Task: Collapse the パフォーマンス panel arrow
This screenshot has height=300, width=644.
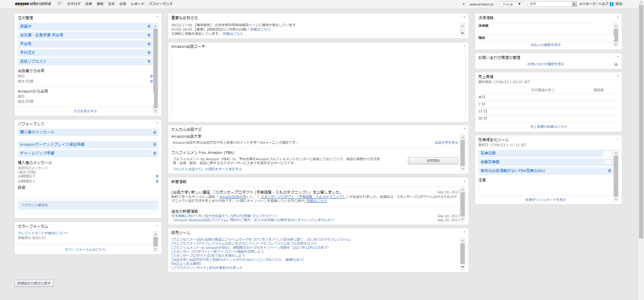Action: [157, 123]
